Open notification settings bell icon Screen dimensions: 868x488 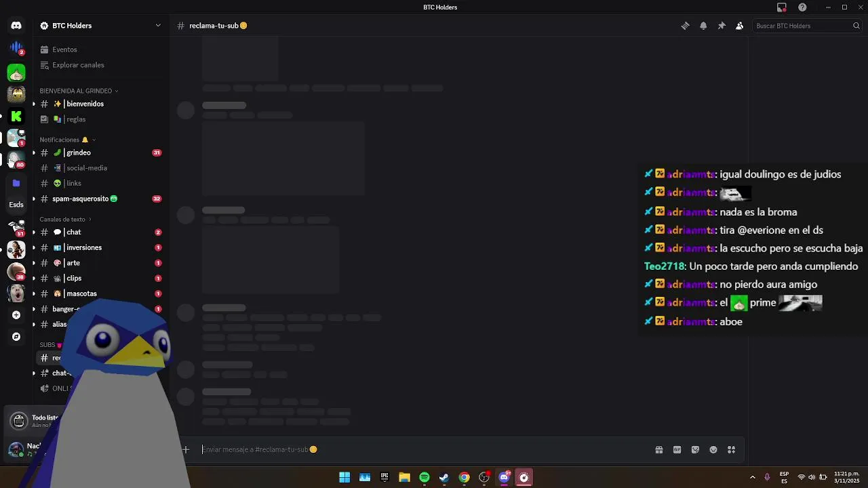(703, 26)
